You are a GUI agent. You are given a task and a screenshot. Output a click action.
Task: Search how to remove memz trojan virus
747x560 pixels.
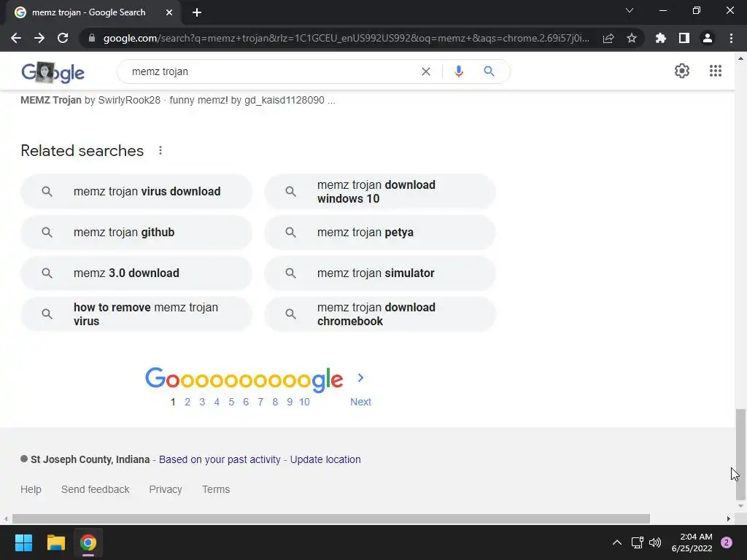[x=136, y=314]
